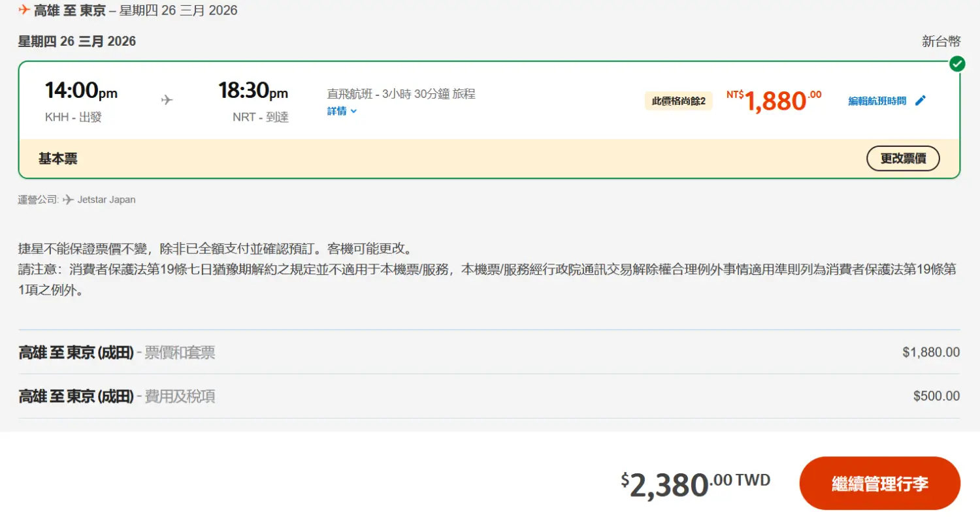Click the $2,380.00 TWD total amount
This screenshot has height=519, width=980.
click(695, 484)
